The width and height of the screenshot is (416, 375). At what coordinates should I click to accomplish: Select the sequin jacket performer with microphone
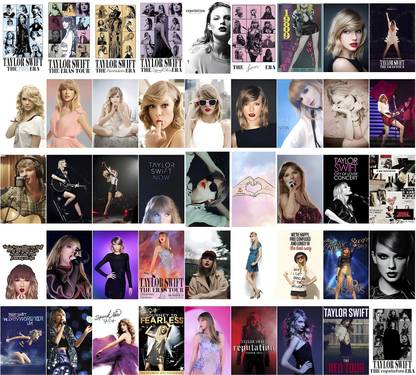pos(69,340)
